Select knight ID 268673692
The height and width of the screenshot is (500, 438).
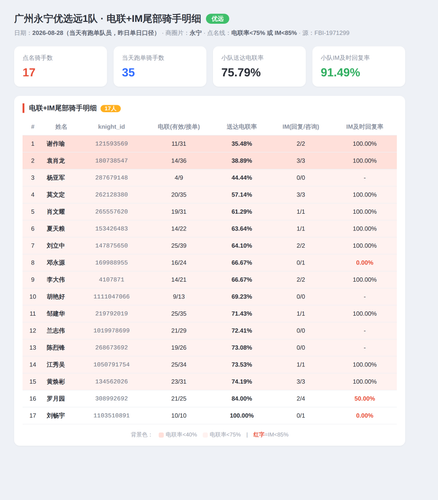111,348
